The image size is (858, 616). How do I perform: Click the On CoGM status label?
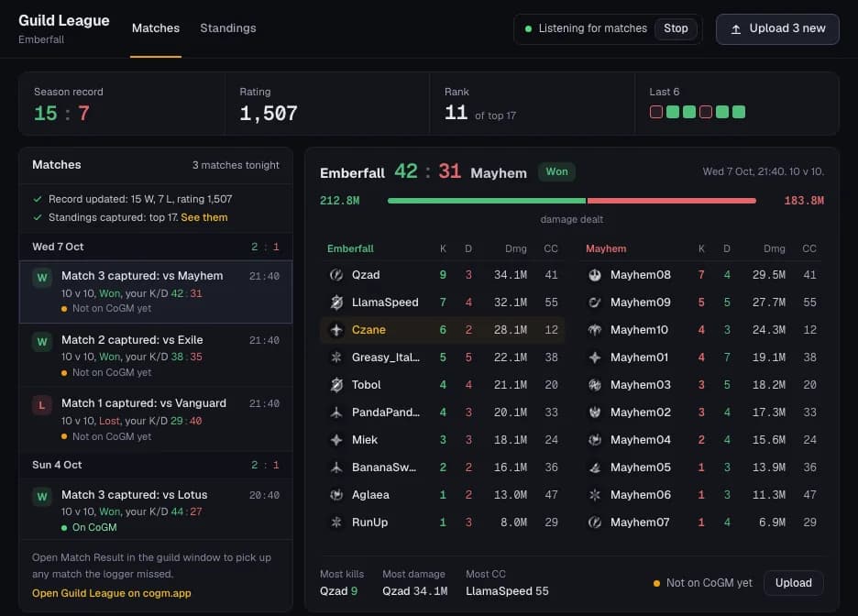[x=94, y=527]
